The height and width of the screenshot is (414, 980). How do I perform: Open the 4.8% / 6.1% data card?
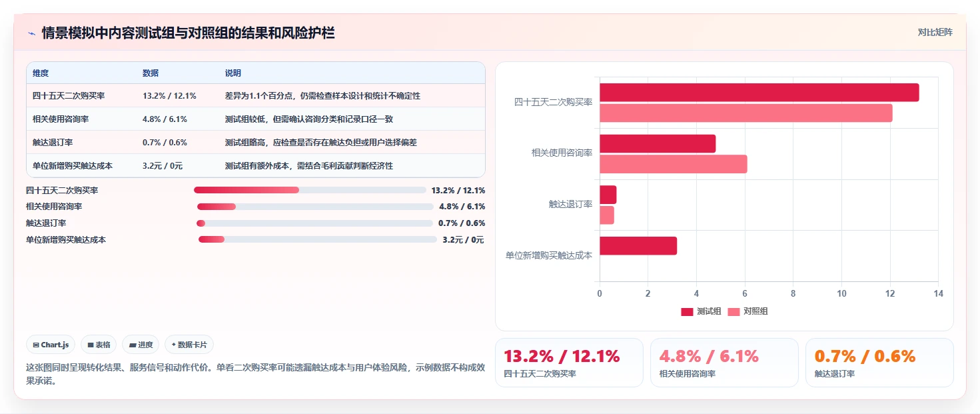point(724,363)
